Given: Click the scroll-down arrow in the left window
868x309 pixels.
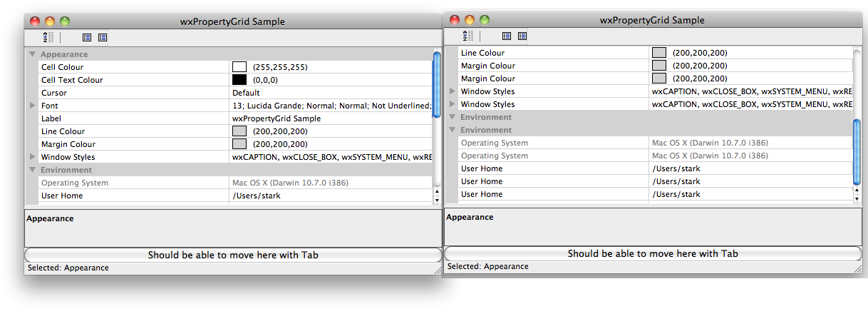Looking at the screenshot, I should (437, 201).
